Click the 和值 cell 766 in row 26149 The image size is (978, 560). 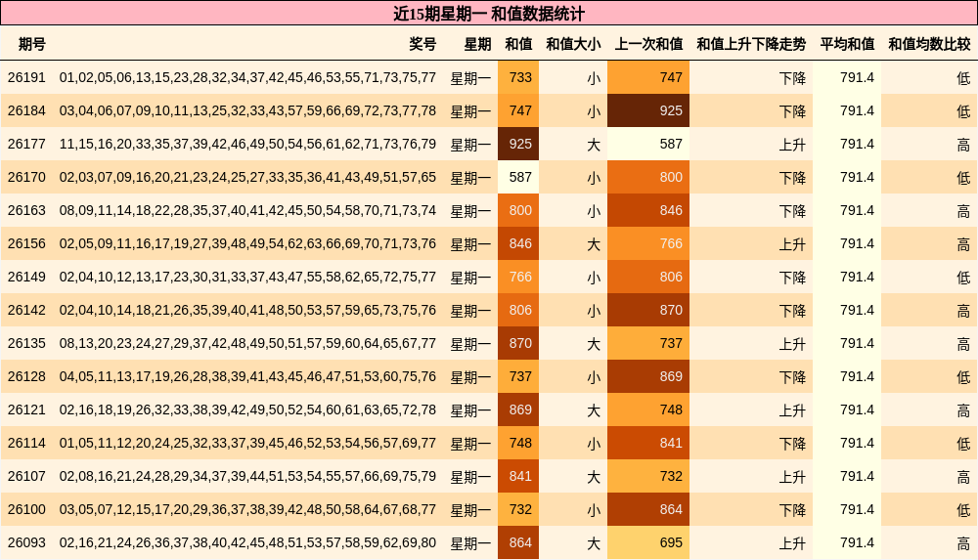[x=518, y=277]
